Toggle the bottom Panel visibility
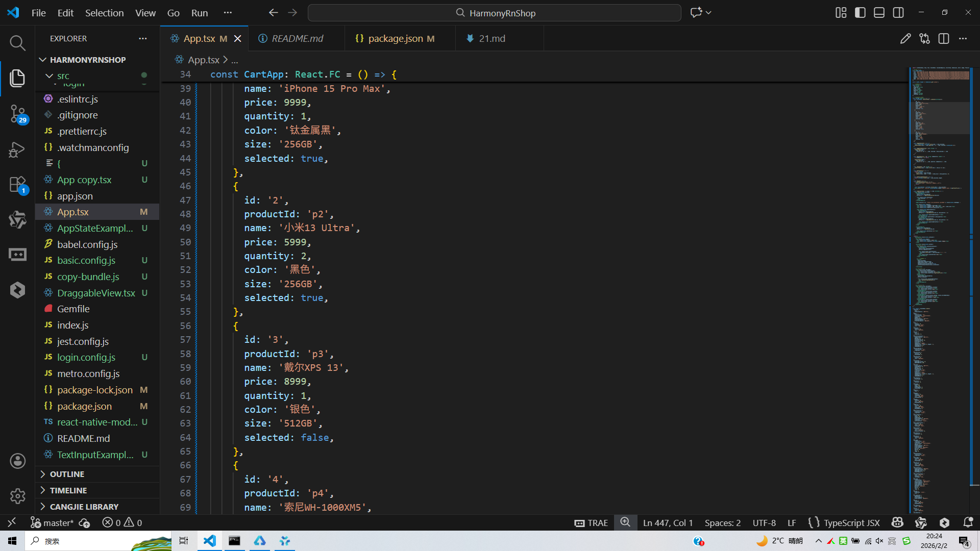 pyautogui.click(x=879, y=13)
